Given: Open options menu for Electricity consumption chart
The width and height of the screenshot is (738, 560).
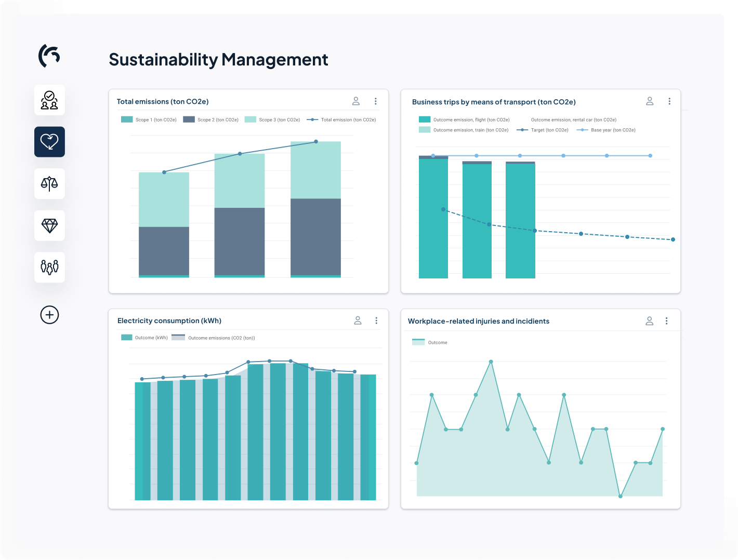Looking at the screenshot, I should pos(376,321).
